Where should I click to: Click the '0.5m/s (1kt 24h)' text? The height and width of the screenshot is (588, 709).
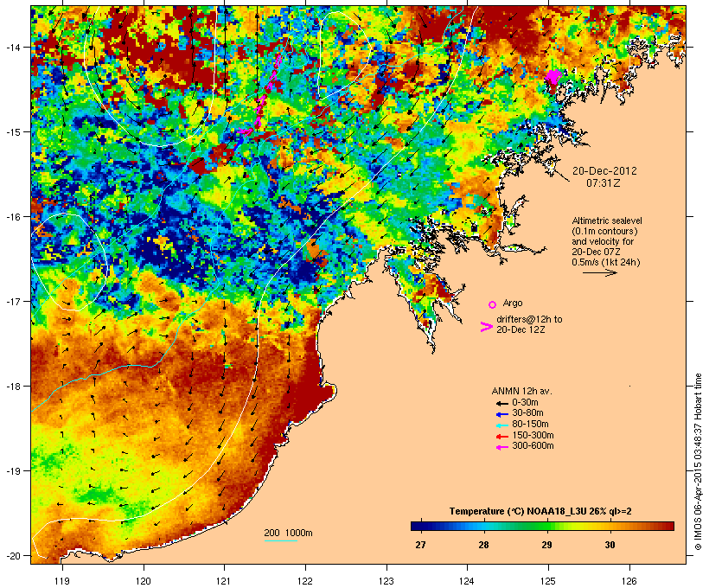pos(606,262)
